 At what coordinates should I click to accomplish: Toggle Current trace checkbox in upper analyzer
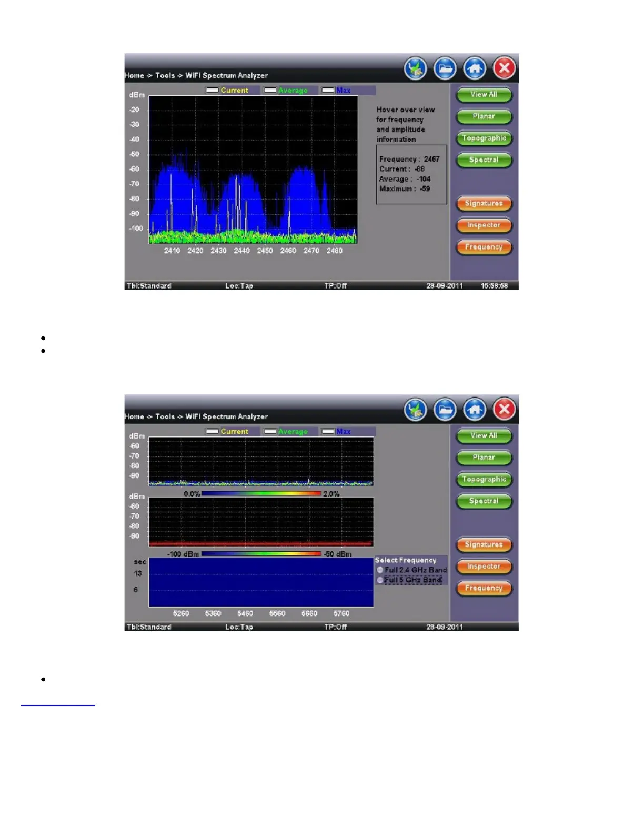tap(212, 91)
